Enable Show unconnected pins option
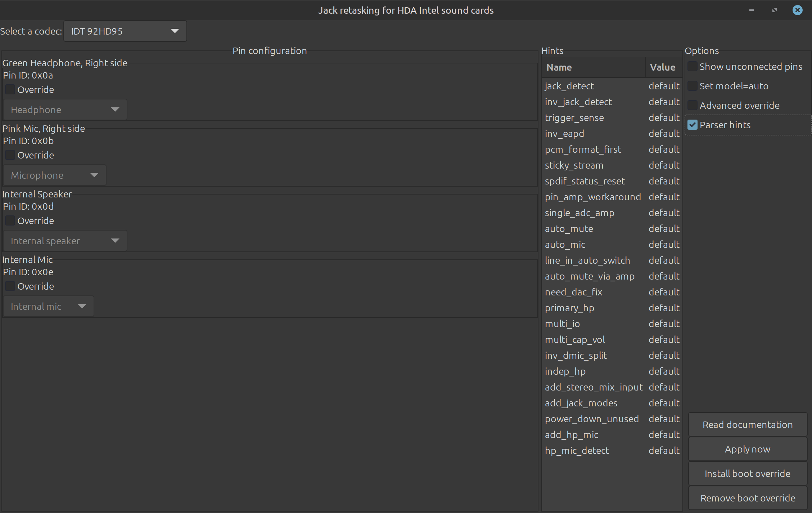The height and width of the screenshot is (513, 812). click(693, 67)
